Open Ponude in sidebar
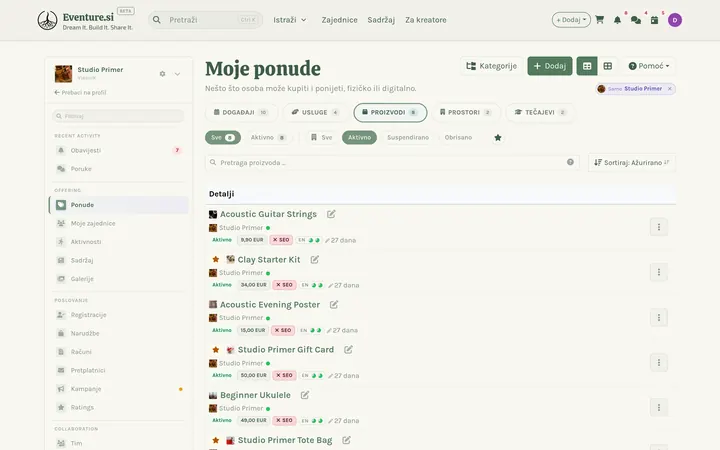 (118, 205)
